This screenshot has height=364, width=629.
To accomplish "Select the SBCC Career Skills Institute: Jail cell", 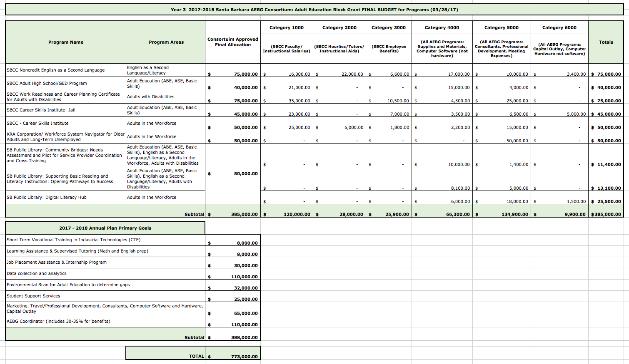I will click(41, 110).
